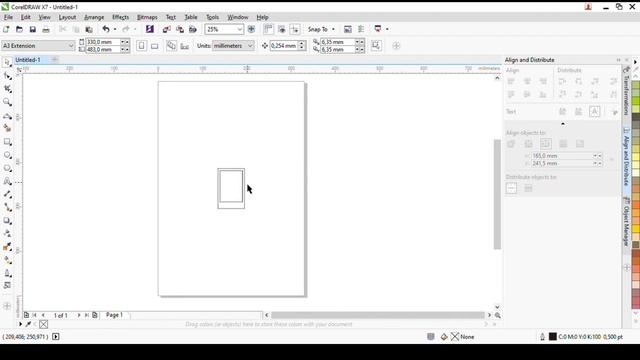Toggle align to Specified Point option
640x360 pixels.
coord(580,144)
